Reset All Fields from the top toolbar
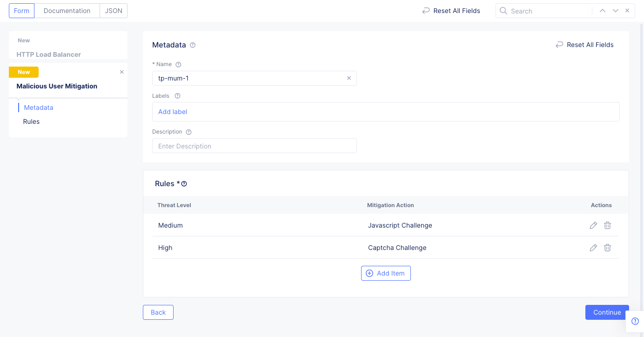 point(450,10)
